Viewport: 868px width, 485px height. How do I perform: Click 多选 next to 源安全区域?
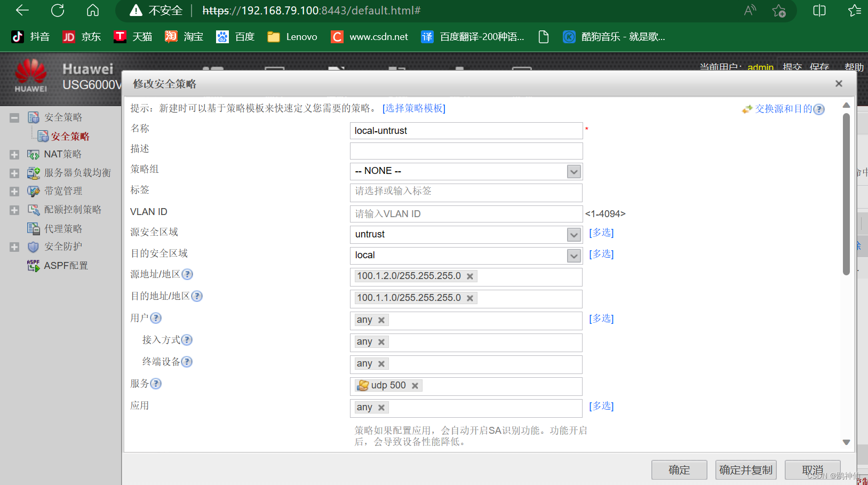[x=602, y=233]
